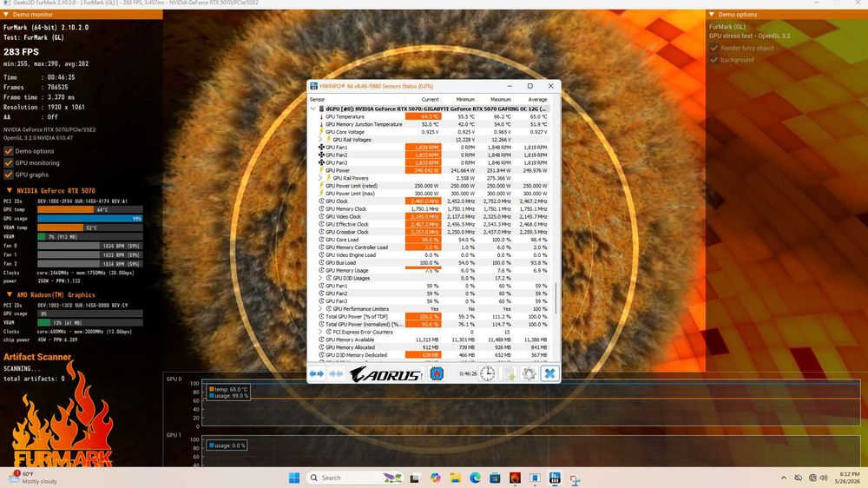Click the Average column header

[x=537, y=100]
